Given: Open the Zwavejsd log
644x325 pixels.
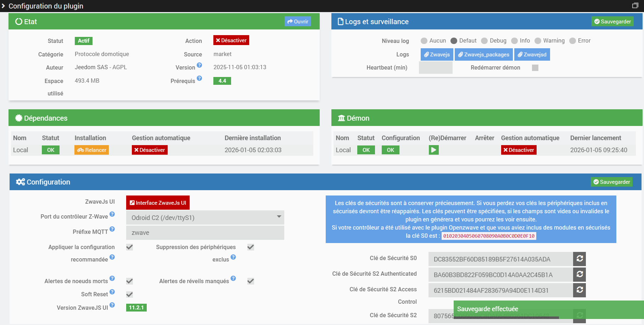Looking at the screenshot, I should [x=532, y=55].
